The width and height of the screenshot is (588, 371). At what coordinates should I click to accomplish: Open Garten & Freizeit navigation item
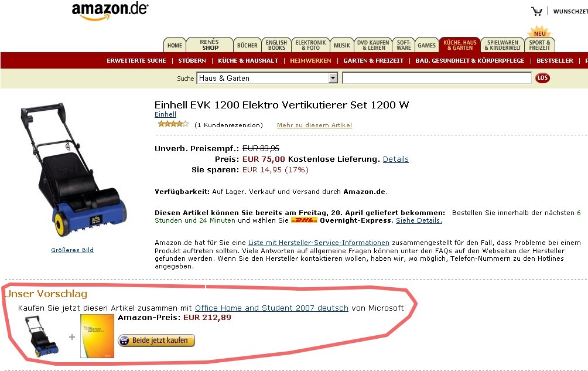click(x=374, y=61)
